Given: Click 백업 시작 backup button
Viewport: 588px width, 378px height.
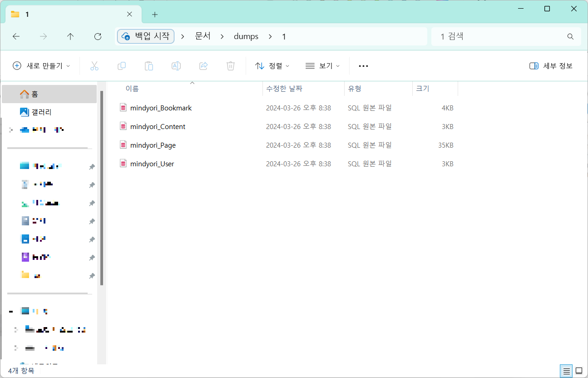Looking at the screenshot, I should (x=146, y=36).
